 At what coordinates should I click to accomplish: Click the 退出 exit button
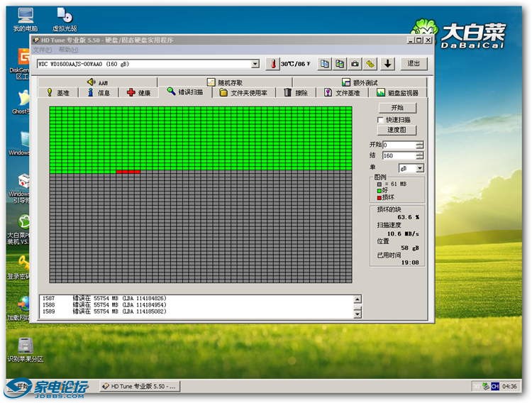click(414, 64)
